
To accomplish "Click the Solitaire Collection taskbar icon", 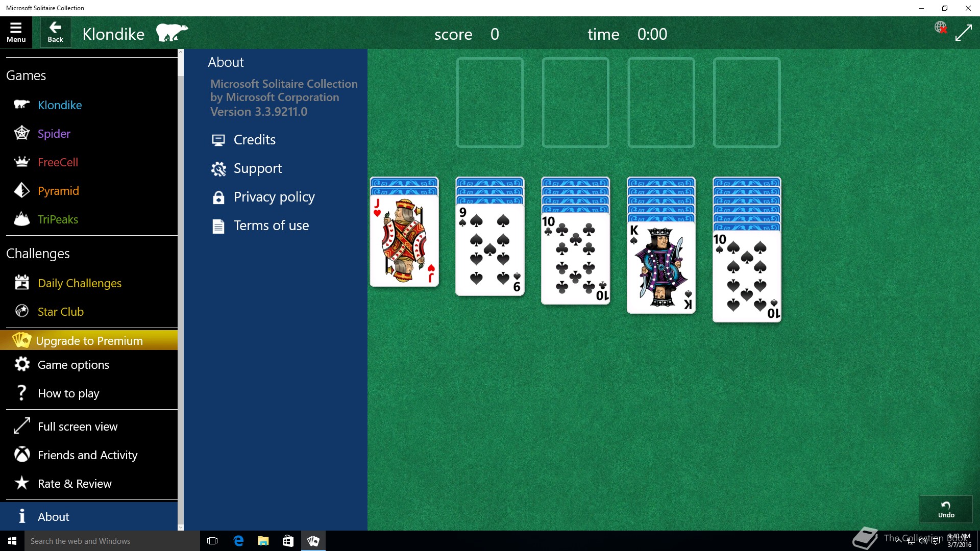I will click(313, 541).
